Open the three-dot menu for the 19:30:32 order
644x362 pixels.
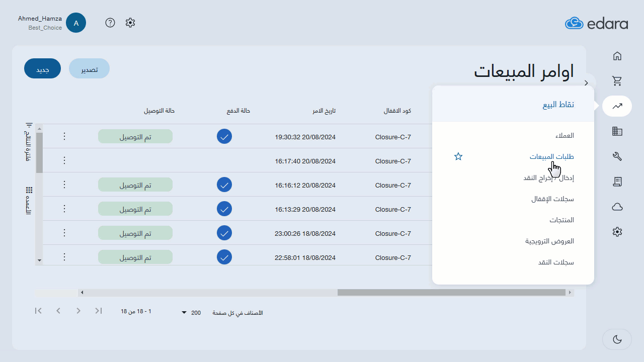[x=64, y=136]
